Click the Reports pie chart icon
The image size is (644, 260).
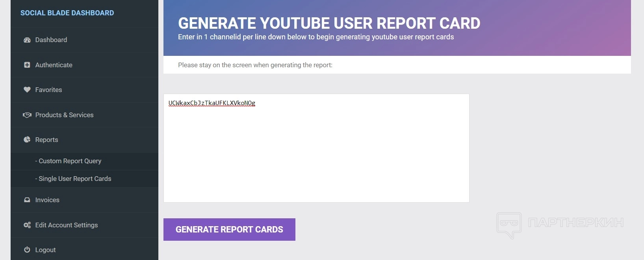click(27, 140)
